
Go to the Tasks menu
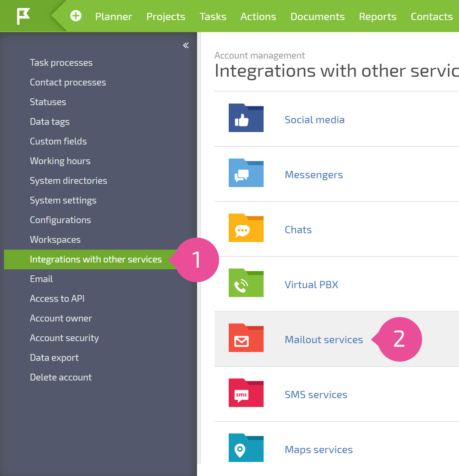213,16
